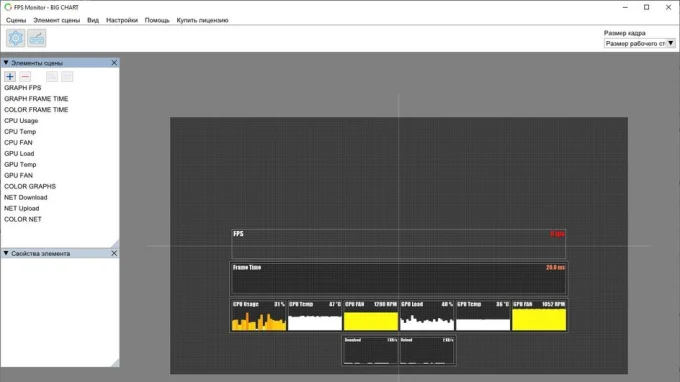Click the GPU FAN yellow graph widget
The image size is (680, 382).
pyautogui.click(x=539, y=316)
